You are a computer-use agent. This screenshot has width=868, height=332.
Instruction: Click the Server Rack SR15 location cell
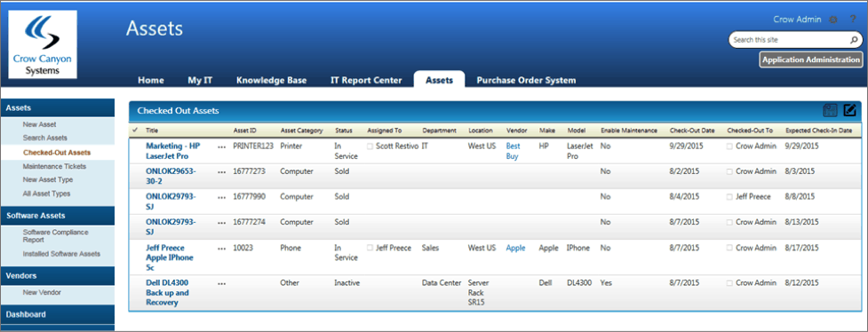coord(479,293)
